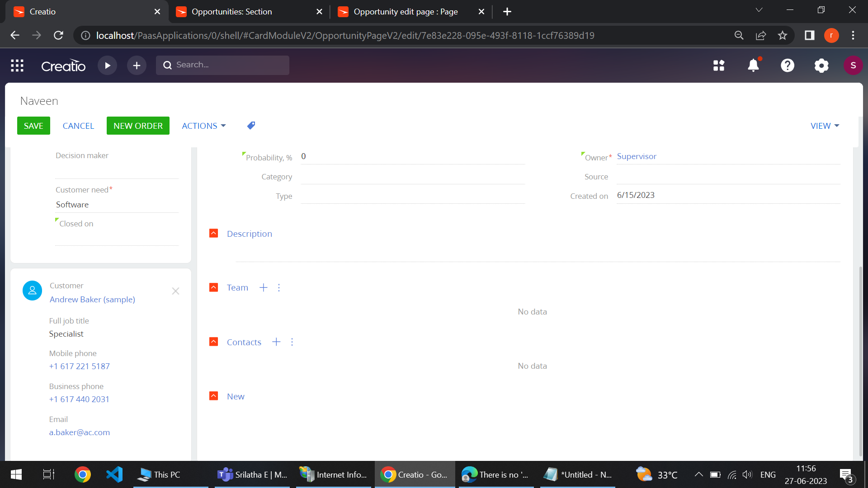Remove customer via the X icon
Image resolution: width=868 pixels, height=488 pixels.
[x=175, y=291]
